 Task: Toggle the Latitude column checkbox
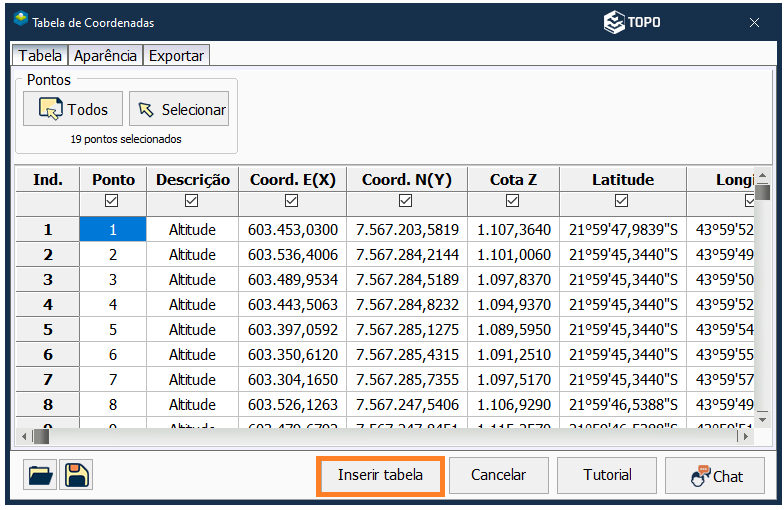pyautogui.click(x=622, y=202)
